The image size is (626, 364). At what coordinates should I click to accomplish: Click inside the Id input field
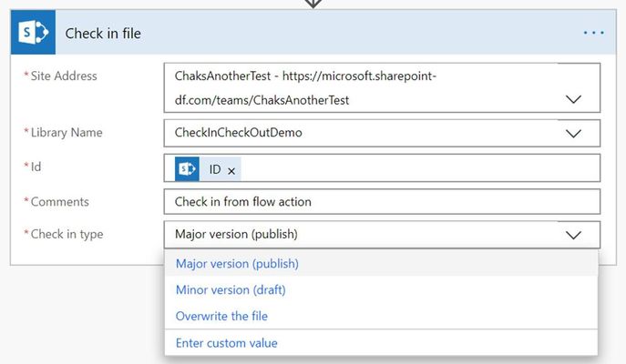[x=382, y=167]
